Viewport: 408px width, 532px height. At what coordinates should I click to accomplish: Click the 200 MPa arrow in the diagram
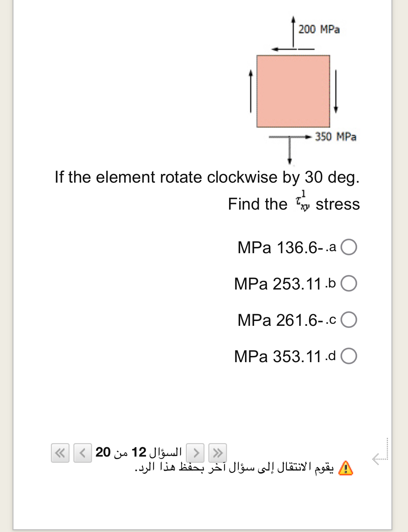click(x=293, y=31)
